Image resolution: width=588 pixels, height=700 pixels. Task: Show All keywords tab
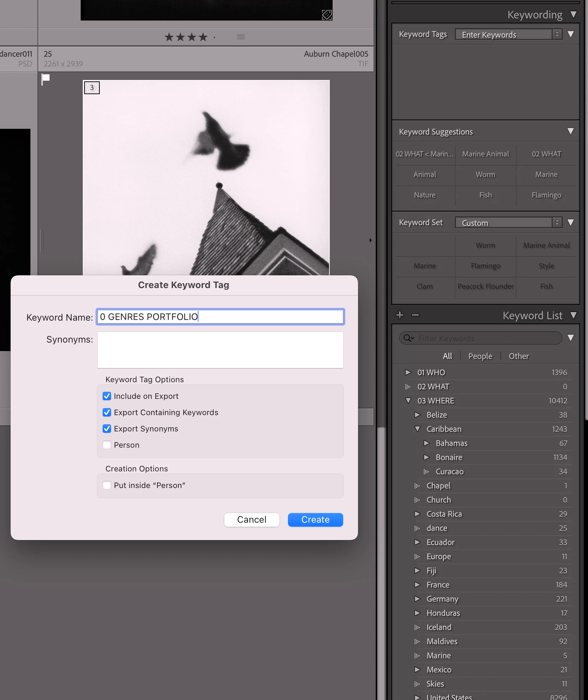447,356
